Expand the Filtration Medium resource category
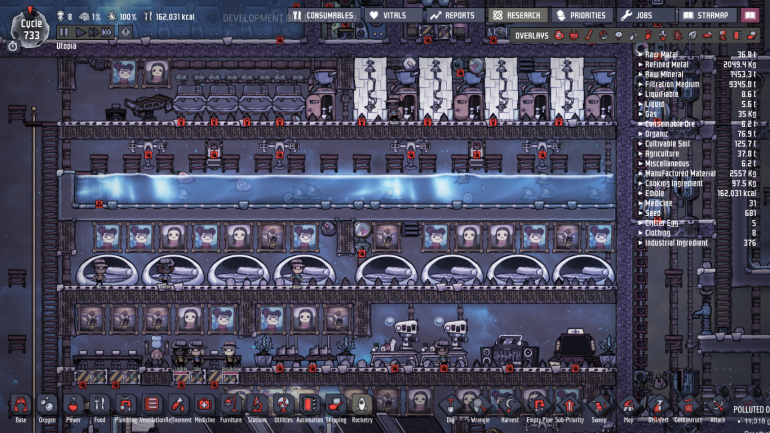The width and height of the screenshot is (770, 433). point(697,84)
